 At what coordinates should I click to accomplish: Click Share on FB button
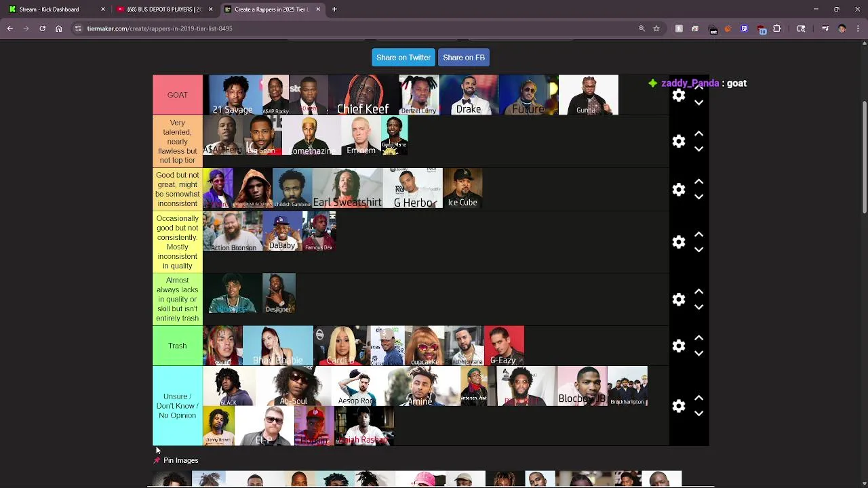(464, 58)
